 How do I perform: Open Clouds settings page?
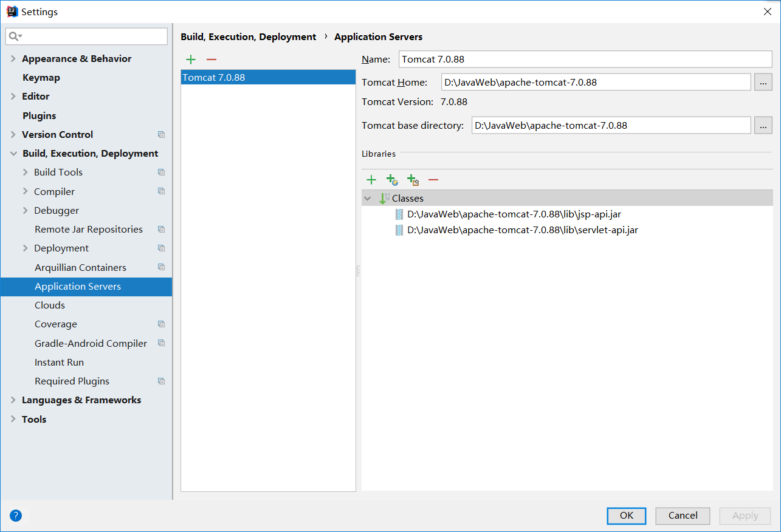(50, 305)
